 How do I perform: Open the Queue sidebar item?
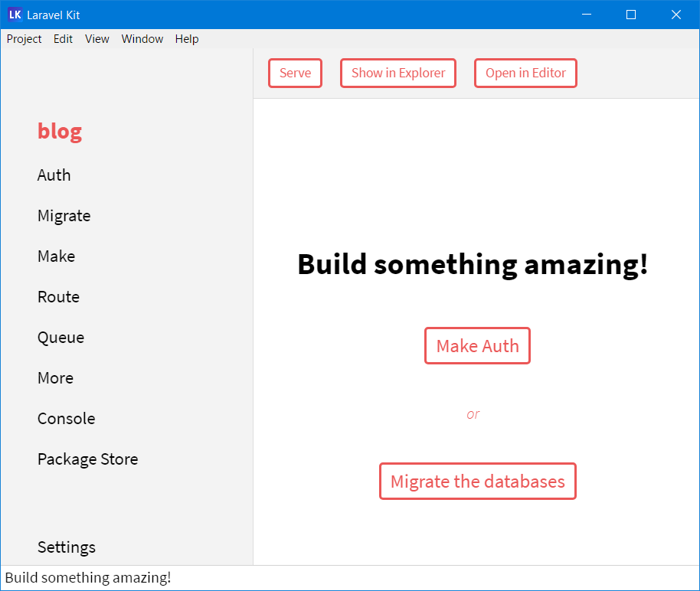click(61, 338)
